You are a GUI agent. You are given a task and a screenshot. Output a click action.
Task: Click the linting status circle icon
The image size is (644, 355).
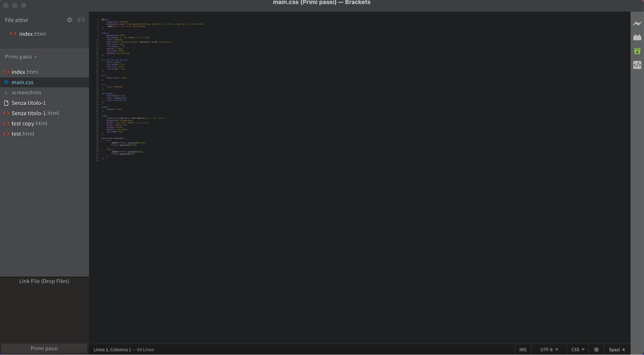tap(596, 350)
